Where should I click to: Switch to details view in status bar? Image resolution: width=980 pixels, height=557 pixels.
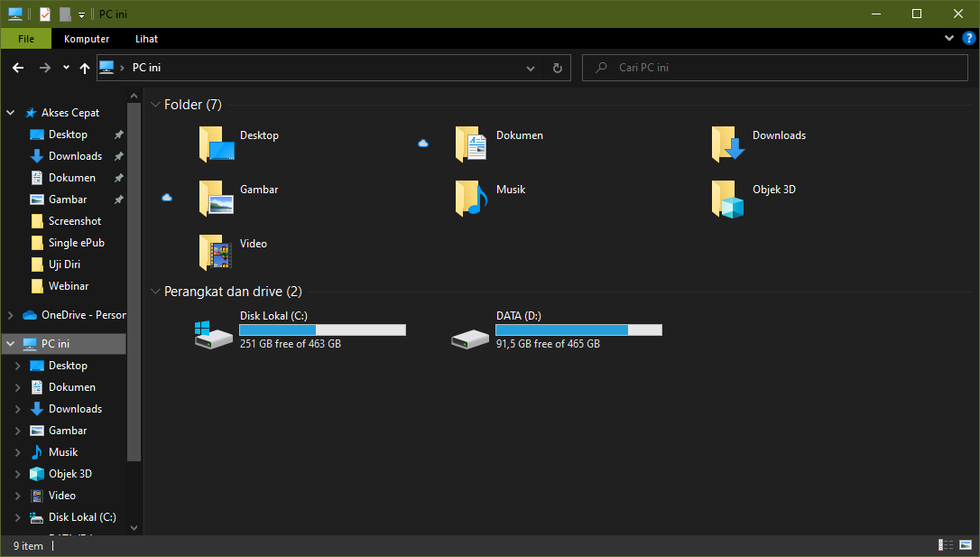point(946,545)
